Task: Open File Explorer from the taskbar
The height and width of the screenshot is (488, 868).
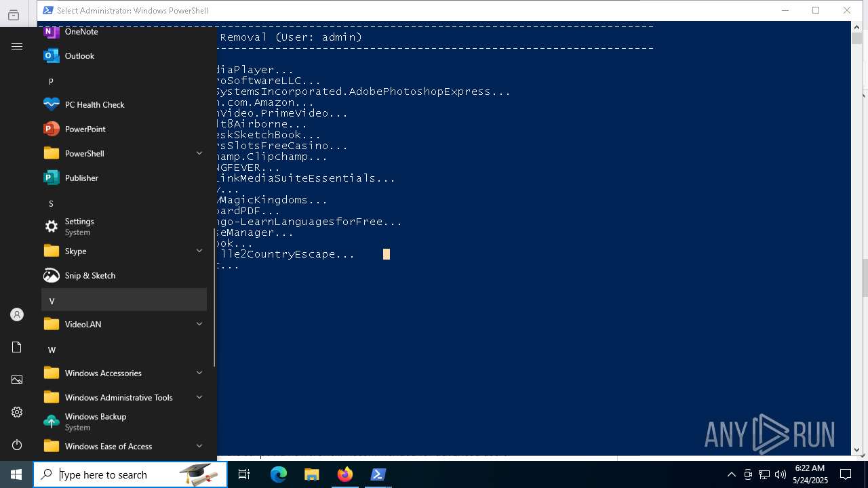Action: tap(312, 474)
